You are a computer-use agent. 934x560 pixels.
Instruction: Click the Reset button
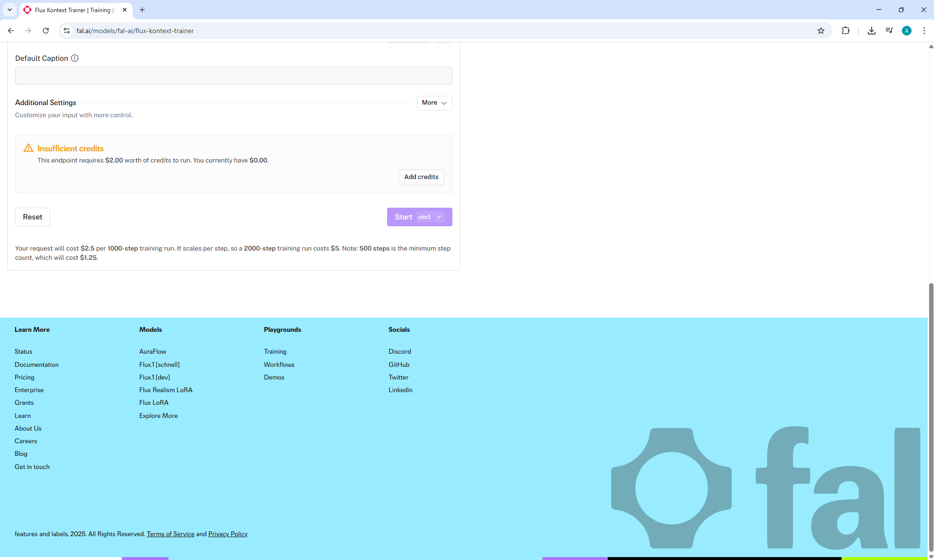[x=33, y=217]
